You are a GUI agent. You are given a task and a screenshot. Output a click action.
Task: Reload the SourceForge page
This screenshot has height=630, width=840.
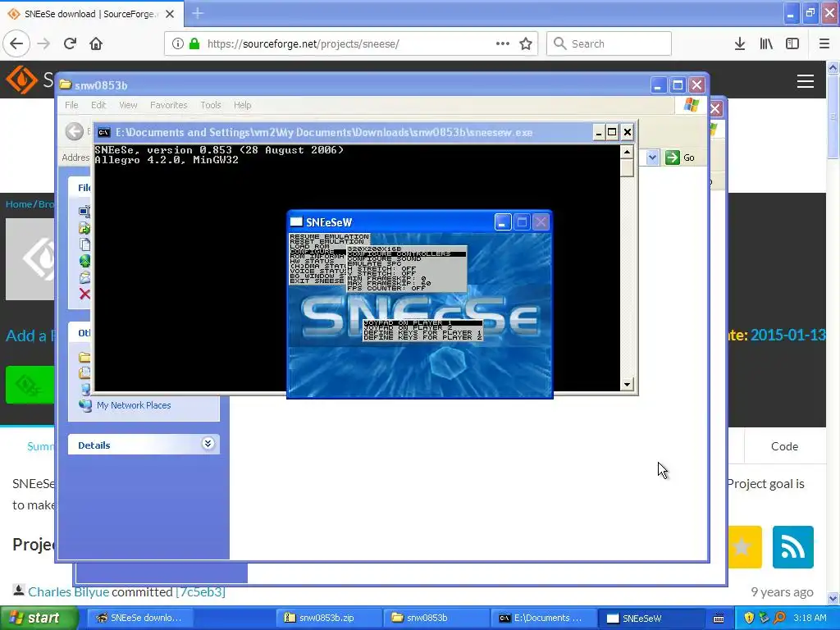coord(70,43)
